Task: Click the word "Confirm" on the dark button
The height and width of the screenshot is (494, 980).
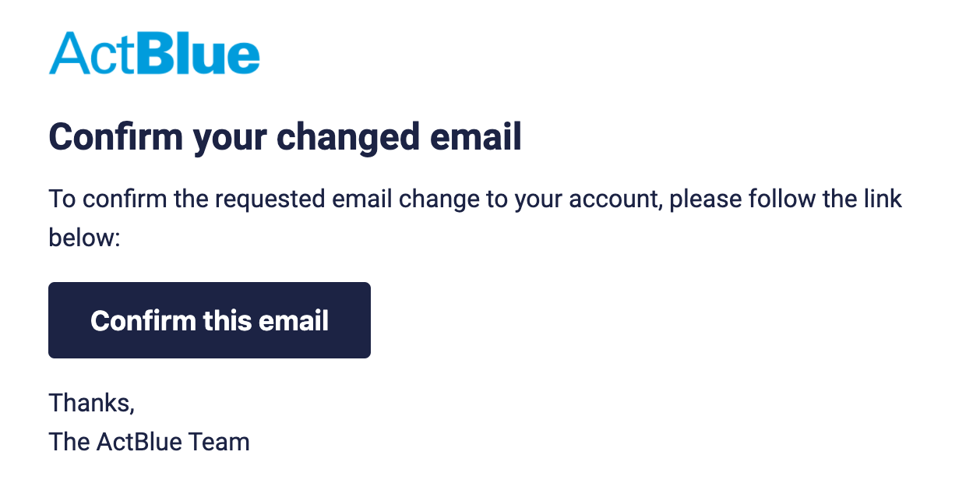Action: 143,320
